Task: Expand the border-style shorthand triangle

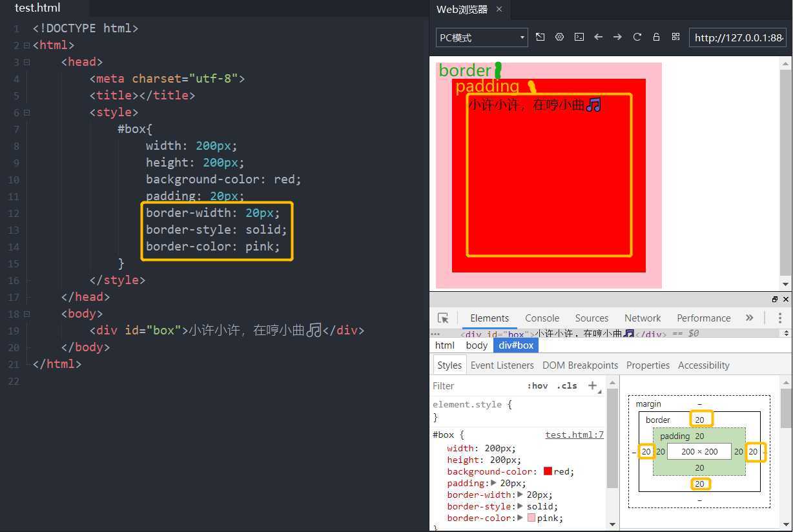Action: coord(521,506)
